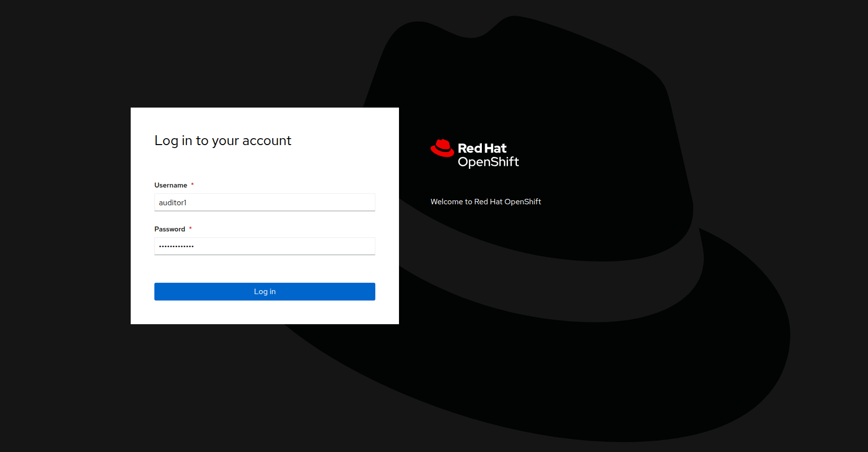Focus the Password input field

click(265, 246)
